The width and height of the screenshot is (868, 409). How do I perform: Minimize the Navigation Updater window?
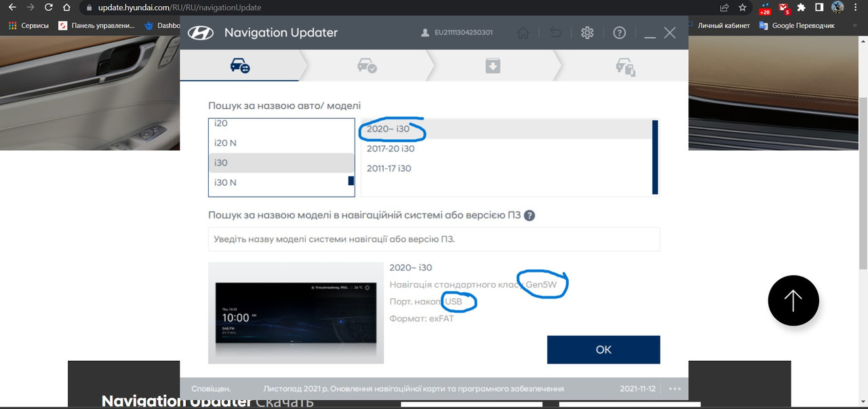[x=650, y=35]
